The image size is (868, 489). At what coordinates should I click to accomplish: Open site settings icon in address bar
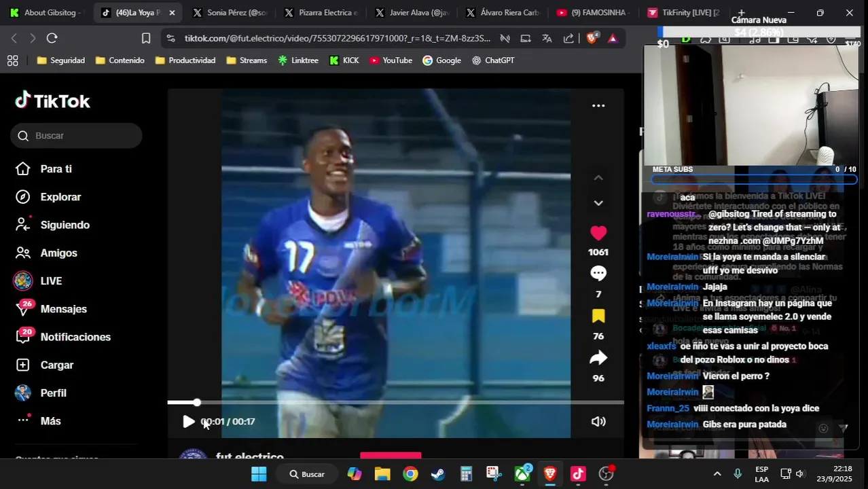pos(170,38)
